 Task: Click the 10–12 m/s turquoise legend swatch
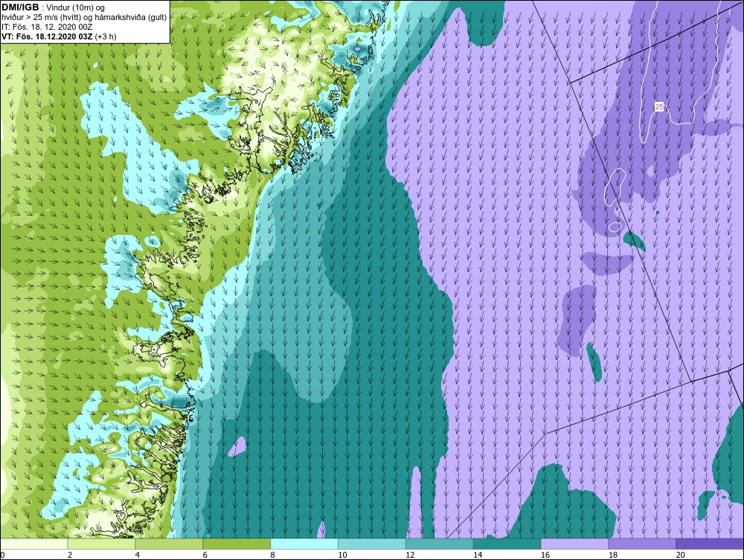[x=372, y=544]
